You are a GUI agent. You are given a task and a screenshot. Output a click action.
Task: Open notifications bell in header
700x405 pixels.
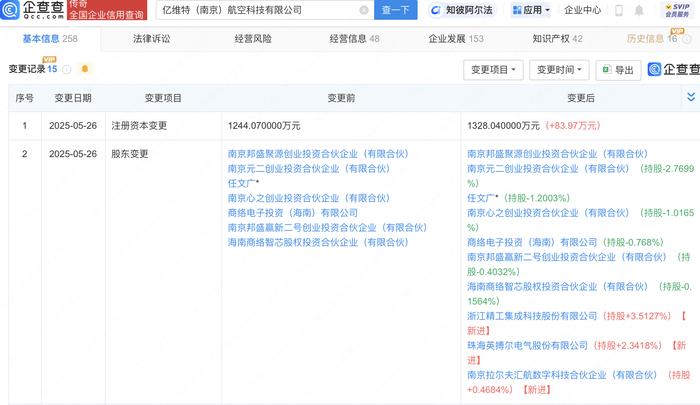coord(639,10)
